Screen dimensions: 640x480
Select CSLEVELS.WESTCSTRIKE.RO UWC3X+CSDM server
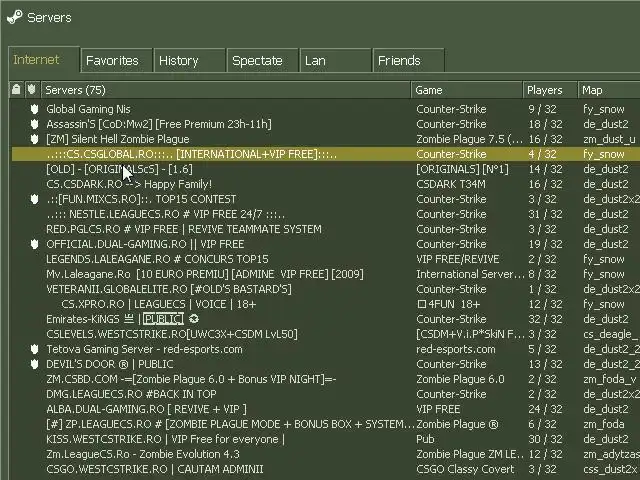pyautogui.click(x=326, y=334)
